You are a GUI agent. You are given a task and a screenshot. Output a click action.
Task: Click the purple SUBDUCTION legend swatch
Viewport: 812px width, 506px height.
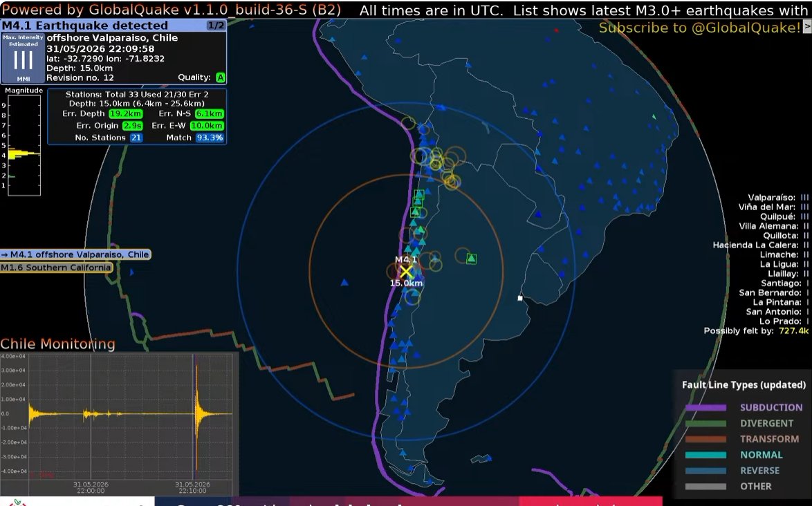(x=705, y=408)
